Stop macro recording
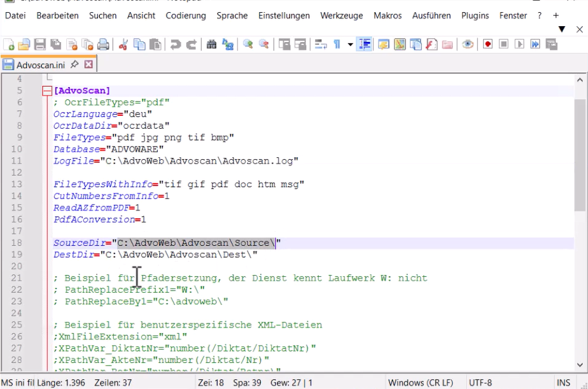 point(503,45)
